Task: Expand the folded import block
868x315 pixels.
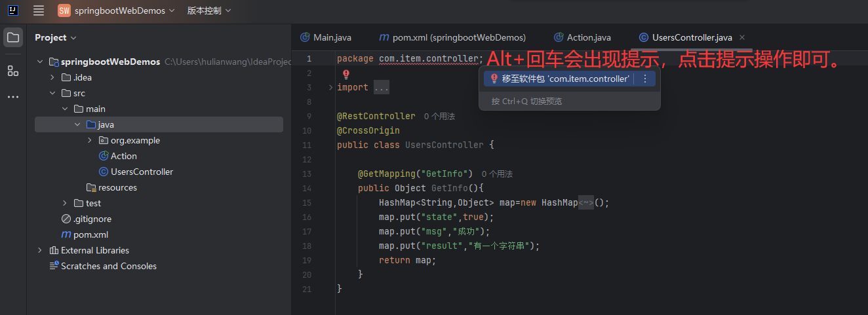Action: pyautogui.click(x=330, y=87)
